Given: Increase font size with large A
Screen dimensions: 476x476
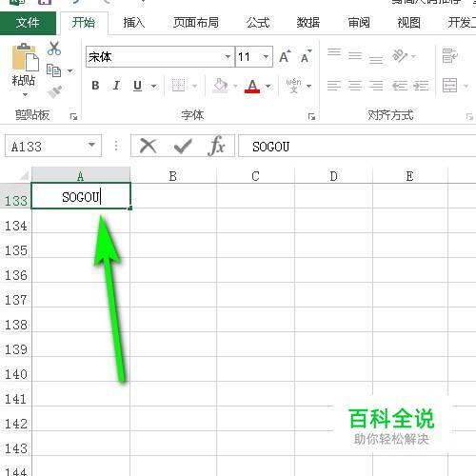Looking at the screenshot, I should point(285,57).
